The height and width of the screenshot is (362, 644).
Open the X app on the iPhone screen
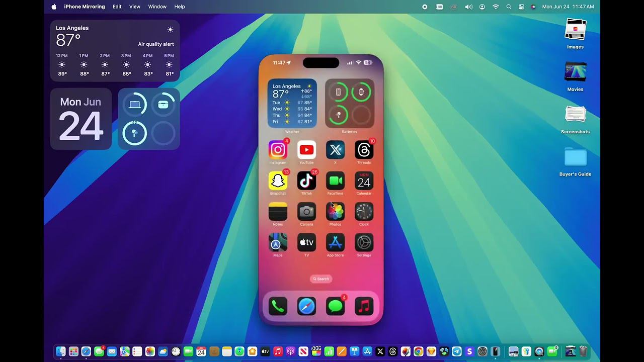[x=335, y=150]
